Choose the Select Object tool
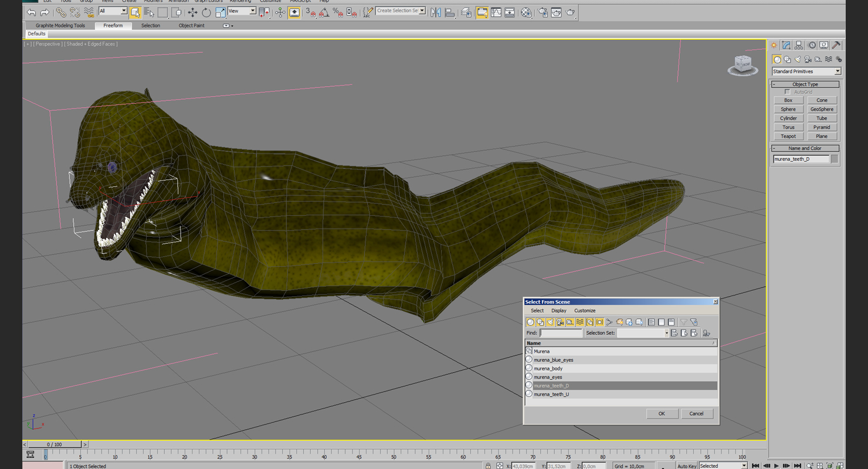Screen dimensions: 868x469 click(135, 12)
